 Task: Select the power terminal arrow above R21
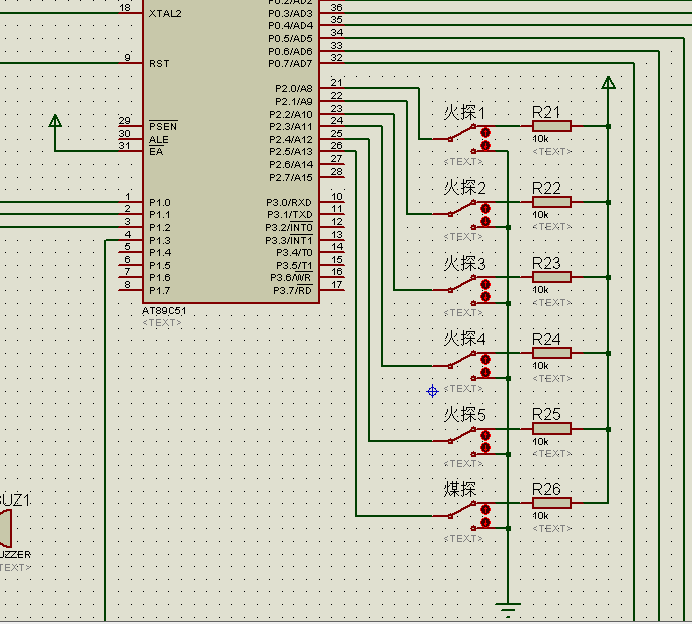point(609,83)
